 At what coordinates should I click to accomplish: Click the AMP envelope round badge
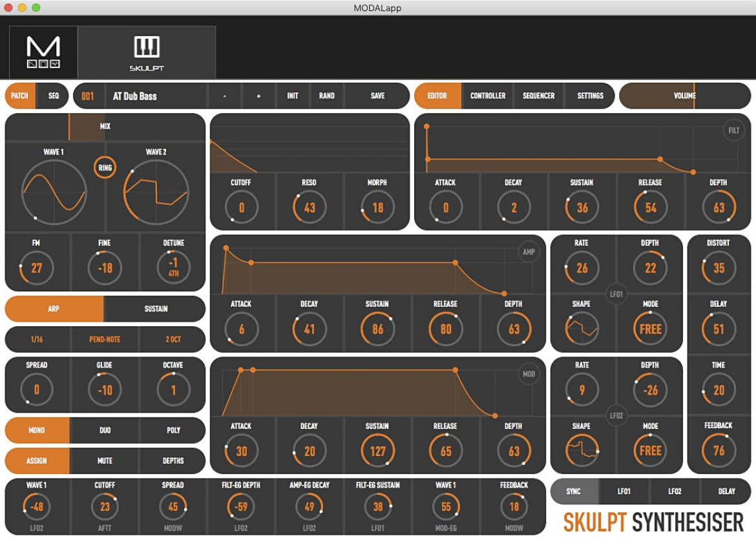[529, 252]
